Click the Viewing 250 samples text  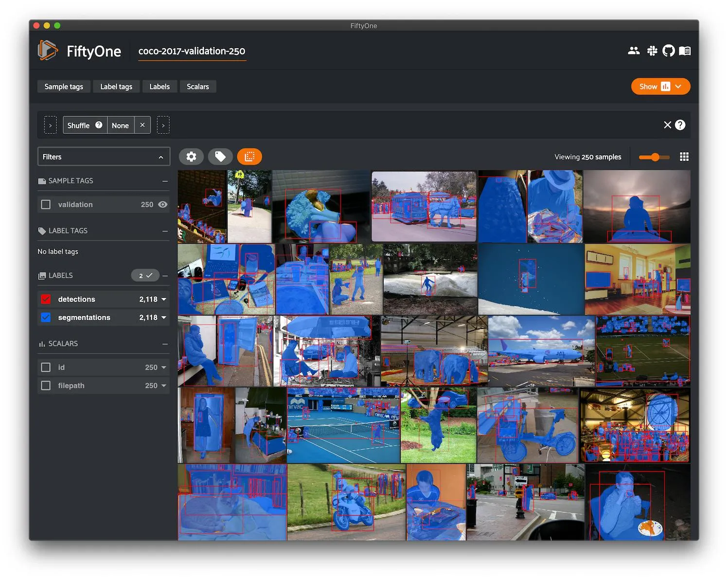point(588,157)
